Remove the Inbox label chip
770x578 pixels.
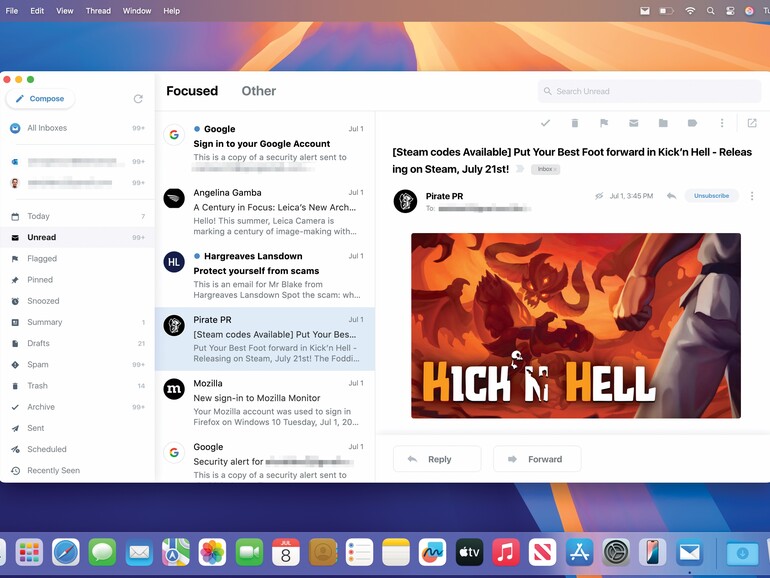pos(555,169)
